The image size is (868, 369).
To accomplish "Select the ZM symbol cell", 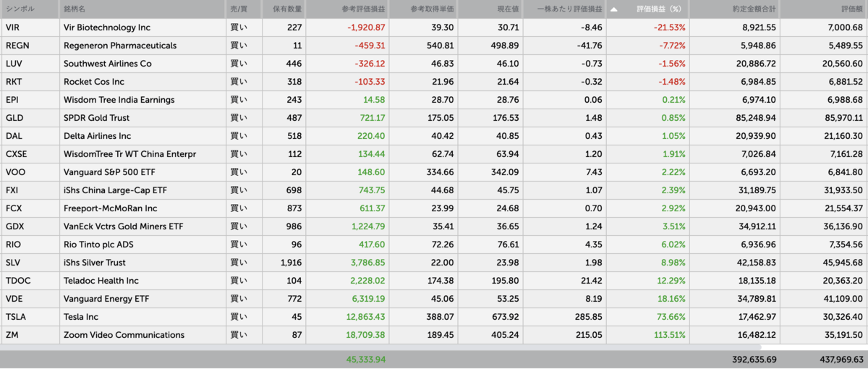I will click(30, 335).
